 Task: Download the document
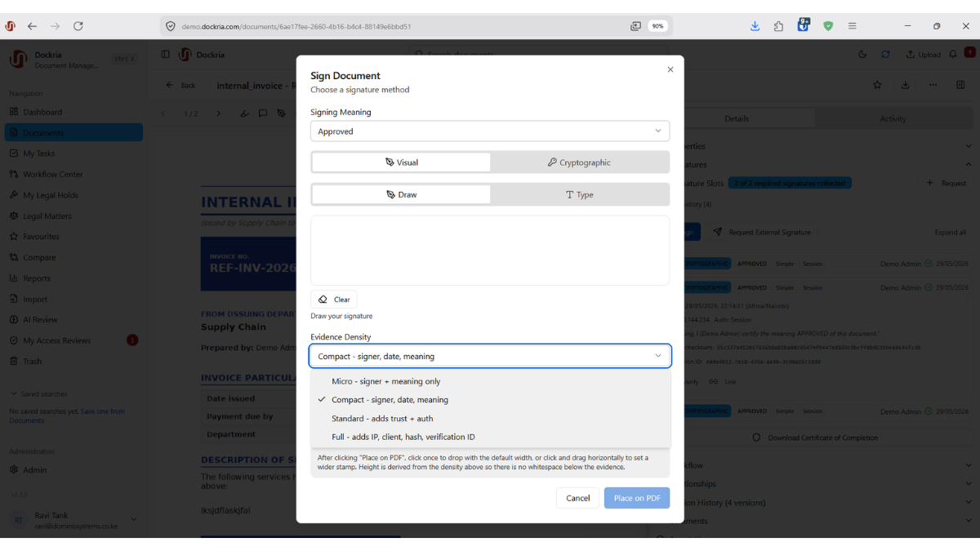905,85
